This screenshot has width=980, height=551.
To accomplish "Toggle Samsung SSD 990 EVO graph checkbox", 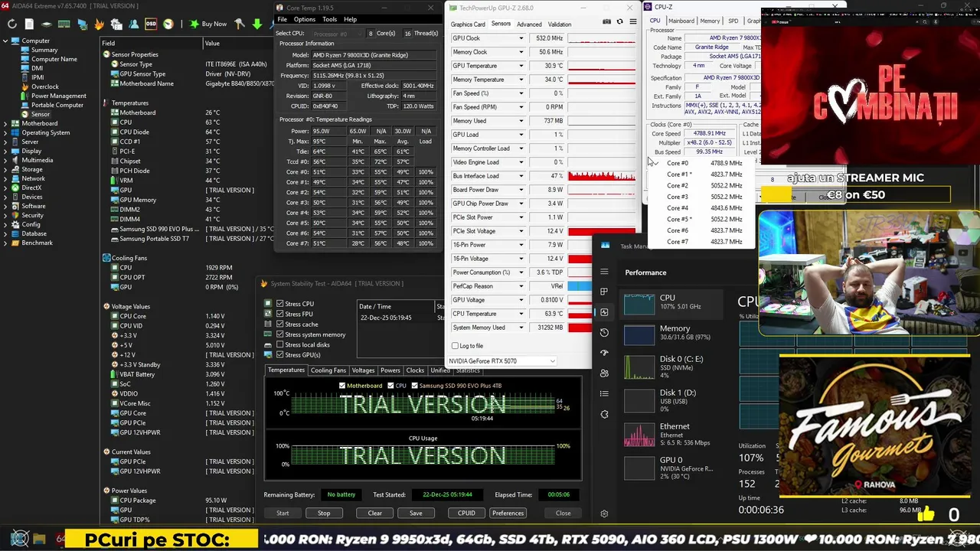I will coord(414,386).
